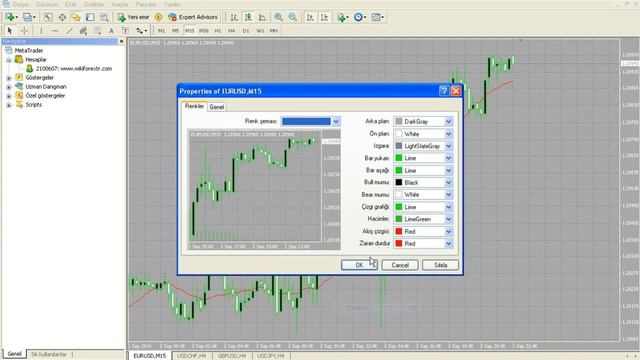This screenshot has width=640, height=360.
Task: Open MetaEditor yellow icon
Action: tap(158, 17)
